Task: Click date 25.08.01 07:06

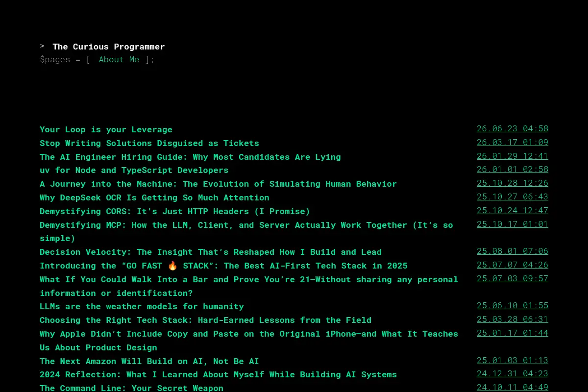Action: (x=513, y=251)
